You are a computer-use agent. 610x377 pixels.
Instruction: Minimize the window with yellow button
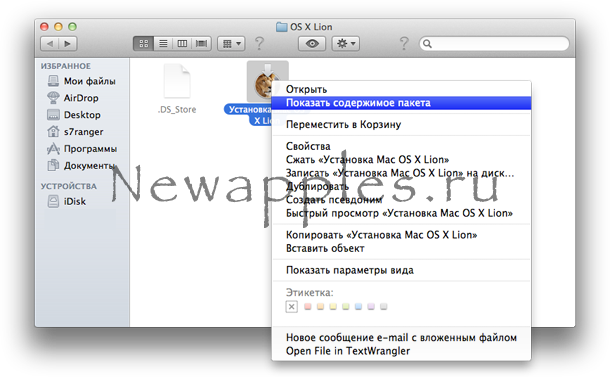(x=58, y=26)
